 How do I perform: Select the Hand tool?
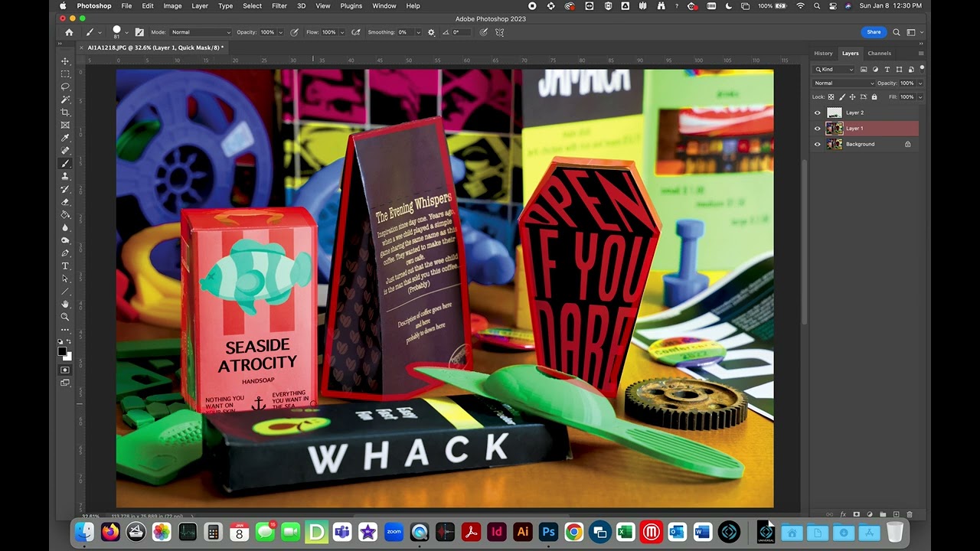point(65,304)
